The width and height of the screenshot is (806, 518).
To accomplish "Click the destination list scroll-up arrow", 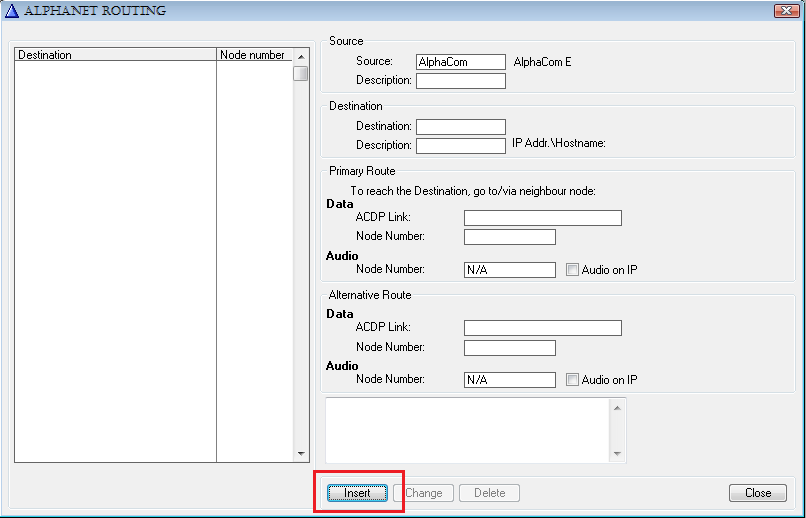I will click(x=301, y=56).
